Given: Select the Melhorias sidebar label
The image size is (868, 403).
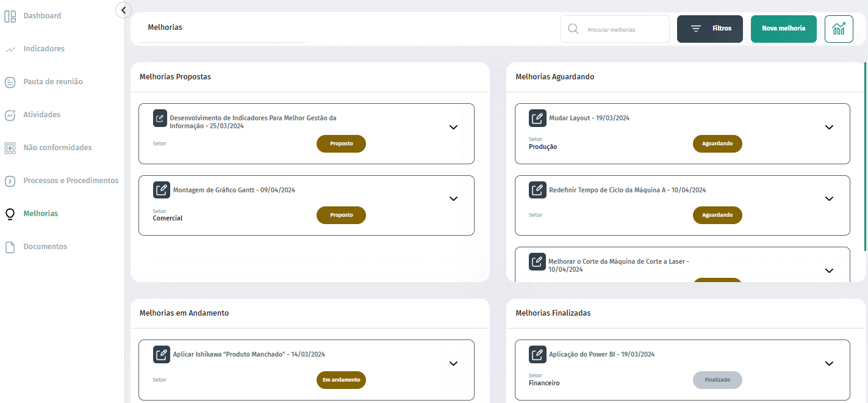Looking at the screenshot, I should (41, 214).
